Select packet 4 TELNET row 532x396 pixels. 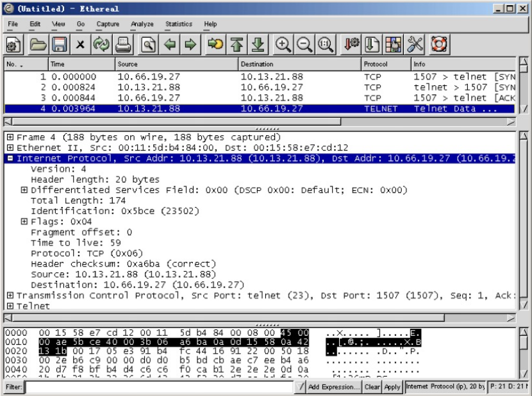[x=260, y=108]
